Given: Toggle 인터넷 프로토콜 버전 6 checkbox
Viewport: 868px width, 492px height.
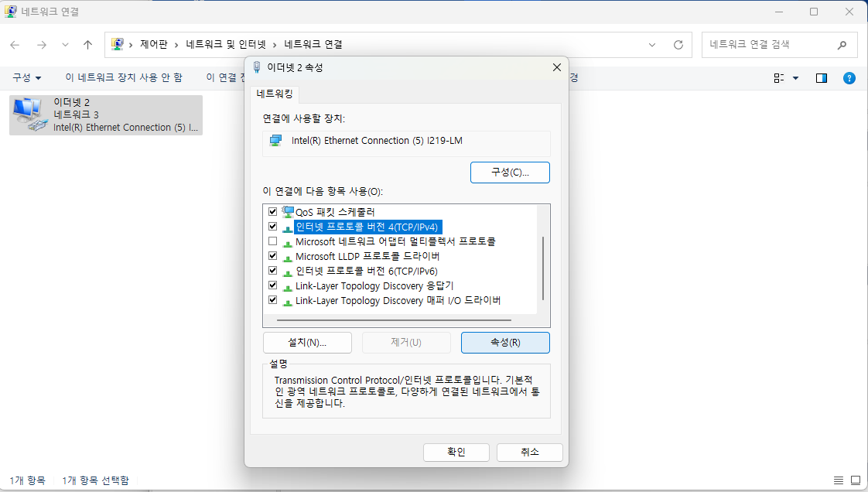Looking at the screenshot, I should pos(272,271).
